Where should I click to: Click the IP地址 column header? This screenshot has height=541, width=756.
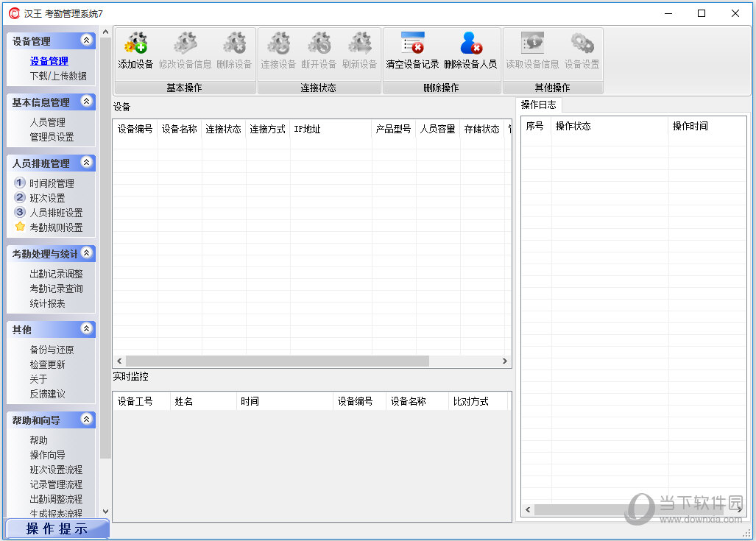tap(331, 130)
